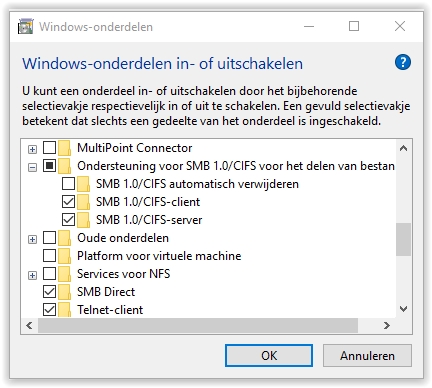The width and height of the screenshot is (432, 388).
Task: Uncheck the SMB 1.0/CIFS-client checkbox
Action: (x=68, y=202)
